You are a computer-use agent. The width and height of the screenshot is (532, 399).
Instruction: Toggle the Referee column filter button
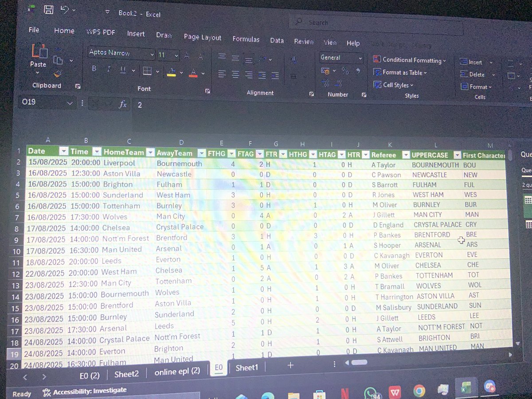click(x=405, y=155)
